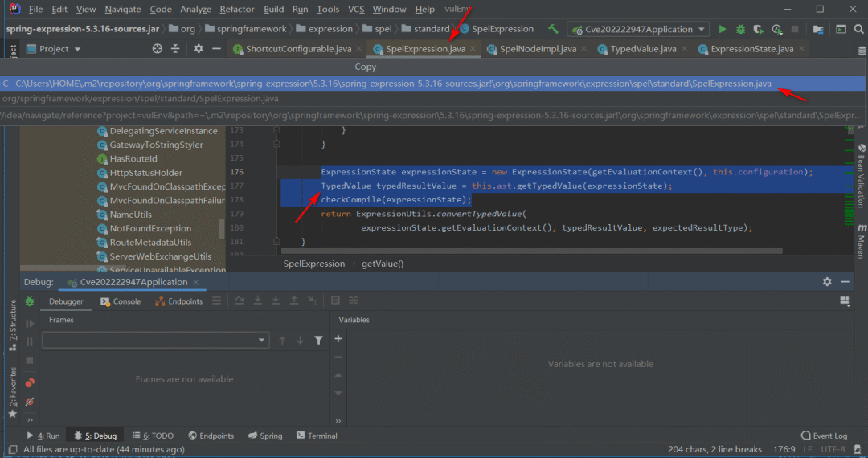Expand more watch actions chevron
The width and height of the screenshot is (868, 458).
(x=338, y=421)
